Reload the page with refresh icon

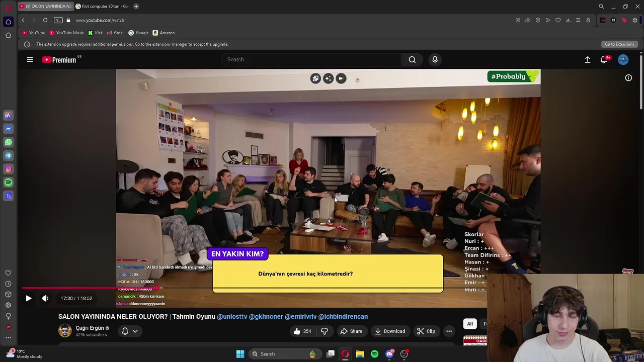tap(45, 20)
